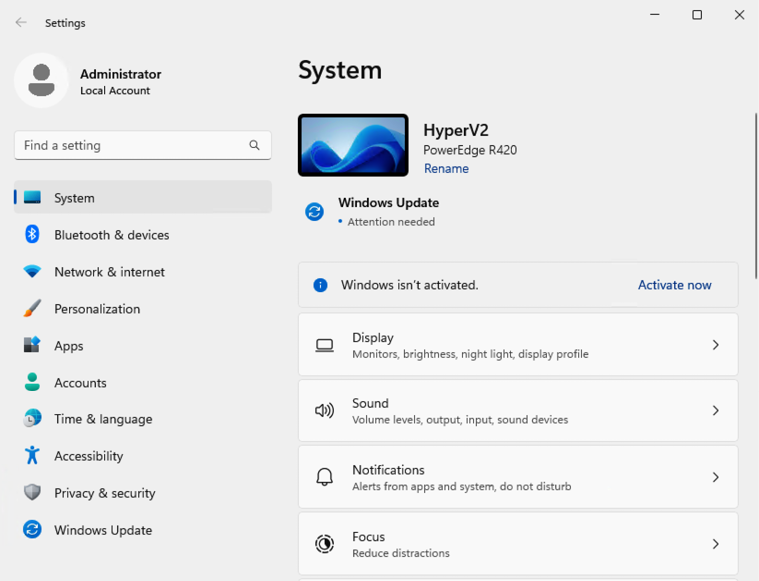Open Accessibility category label

coord(89,456)
